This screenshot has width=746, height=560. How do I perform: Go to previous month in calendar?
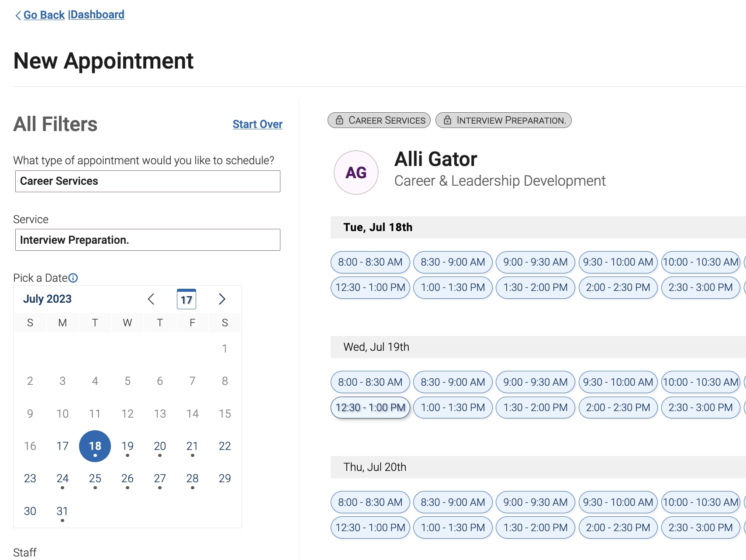[151, 299]
